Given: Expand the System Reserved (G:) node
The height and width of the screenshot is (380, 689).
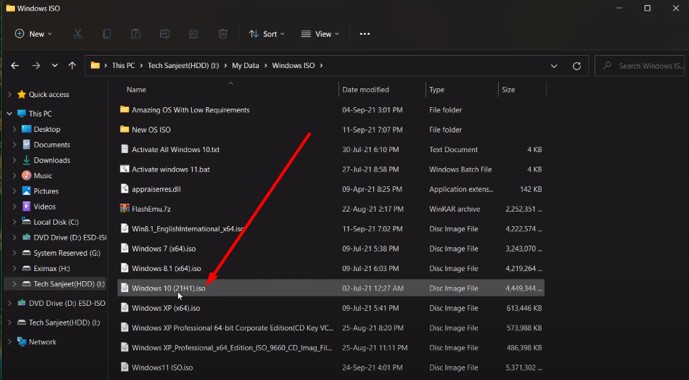Looking at the screenshot, I should pyautogui.click(x=14, y=253).
